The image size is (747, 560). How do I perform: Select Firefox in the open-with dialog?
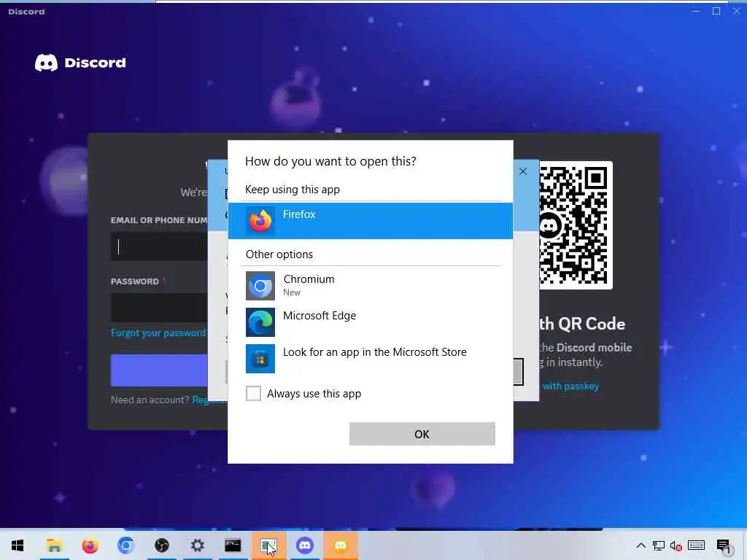pyautogui.click(x=370, y=221)
